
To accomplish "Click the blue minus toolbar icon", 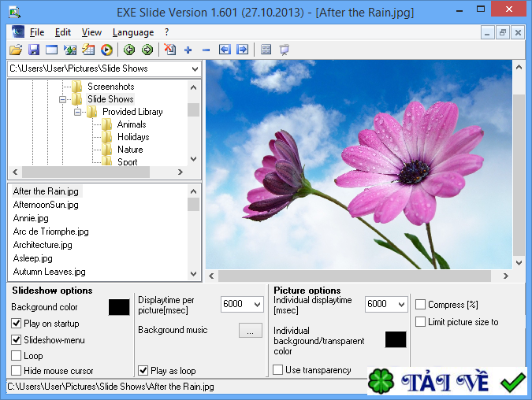I will [206, 50].
